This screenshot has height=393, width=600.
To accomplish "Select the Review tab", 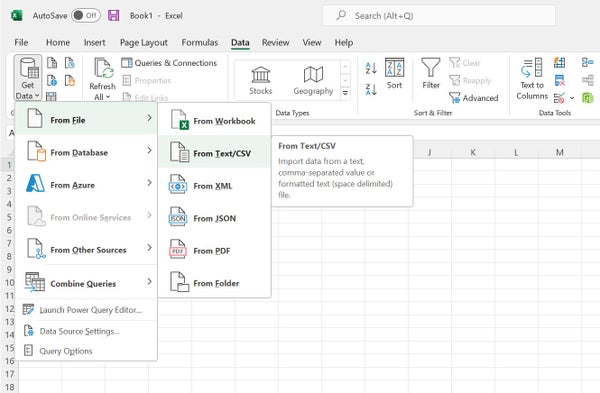I will click(x=275, y=42).
